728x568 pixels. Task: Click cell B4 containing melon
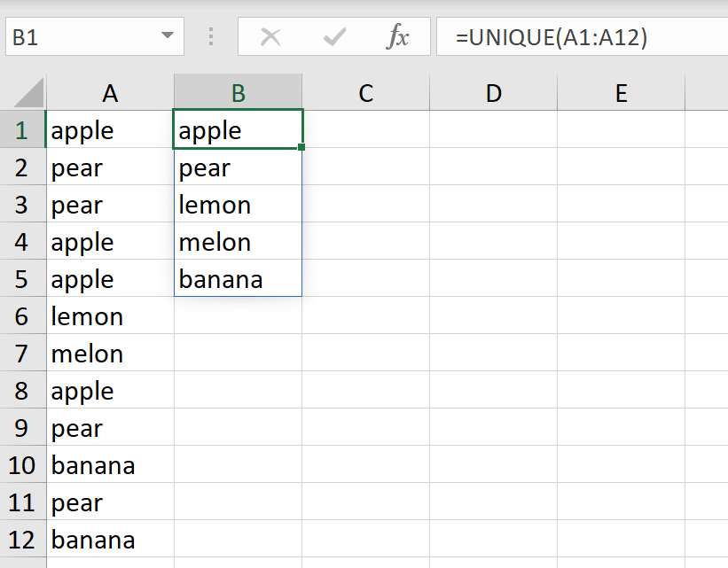238,242
